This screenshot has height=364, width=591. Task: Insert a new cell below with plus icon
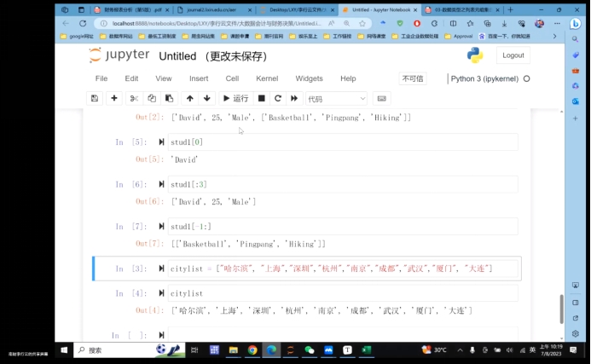click(114, 99)
